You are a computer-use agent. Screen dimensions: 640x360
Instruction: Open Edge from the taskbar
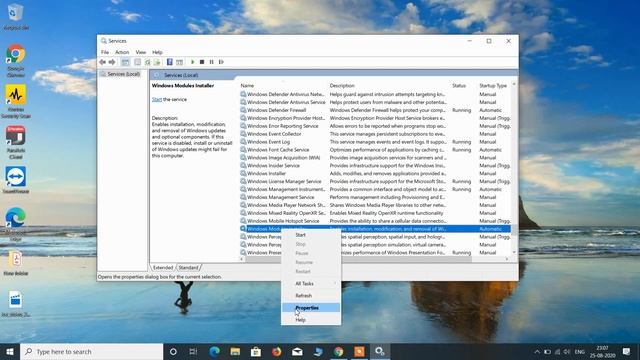click(x=214, y=351)
